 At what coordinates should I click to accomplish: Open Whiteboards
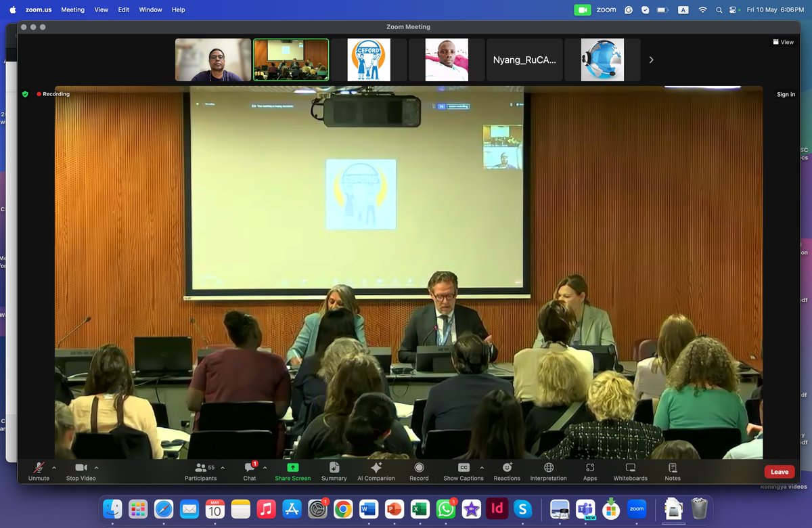631,472
